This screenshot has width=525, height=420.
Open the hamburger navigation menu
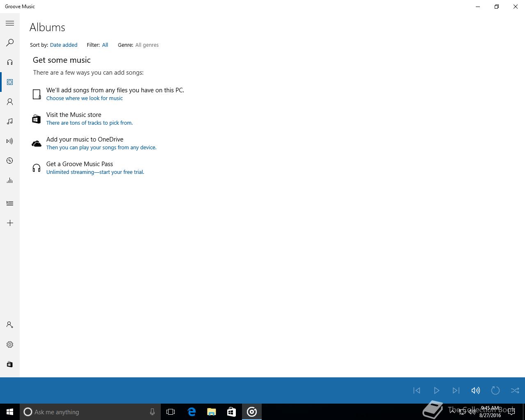(x=10, y=23)
